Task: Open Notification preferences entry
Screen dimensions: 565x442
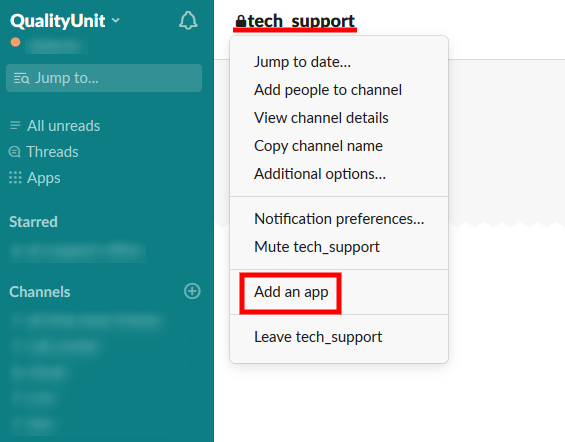Action: tap(339, 219)
